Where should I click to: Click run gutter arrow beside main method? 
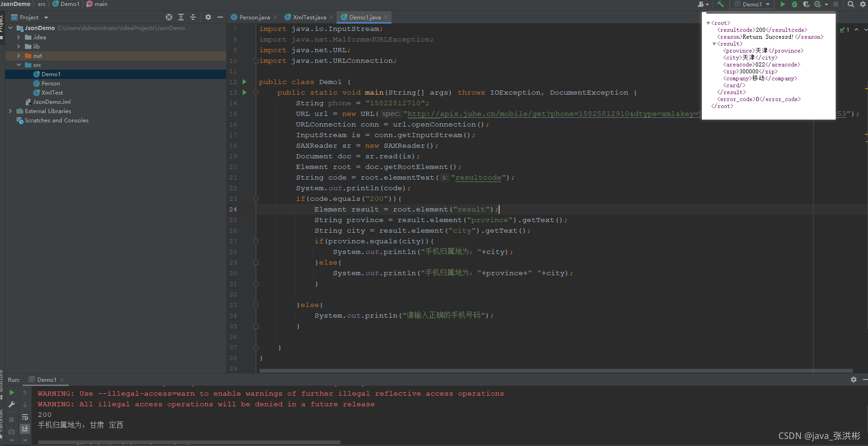tap(245, 92)
